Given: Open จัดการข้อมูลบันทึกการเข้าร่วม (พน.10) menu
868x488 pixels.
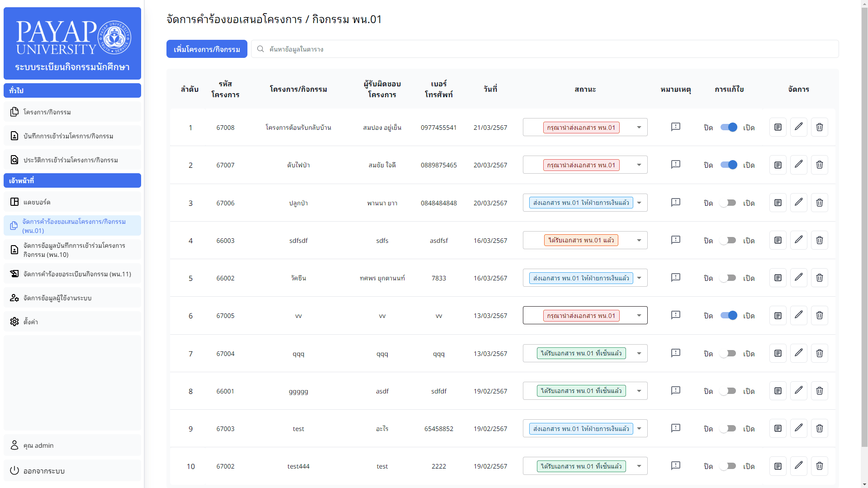Looking at the screenshot, I should tap(72, 250).
